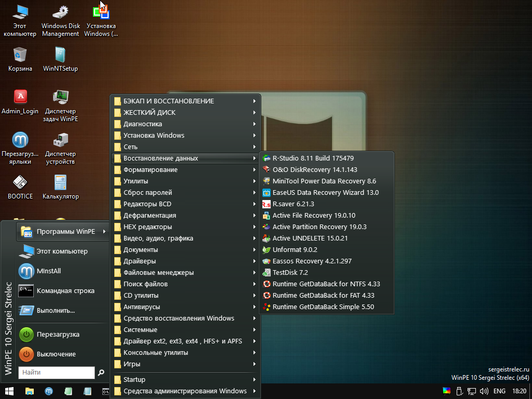Launch Runtime GetDataBack Simple 5.50
This screenshot has height=399, width=532.
326,307
